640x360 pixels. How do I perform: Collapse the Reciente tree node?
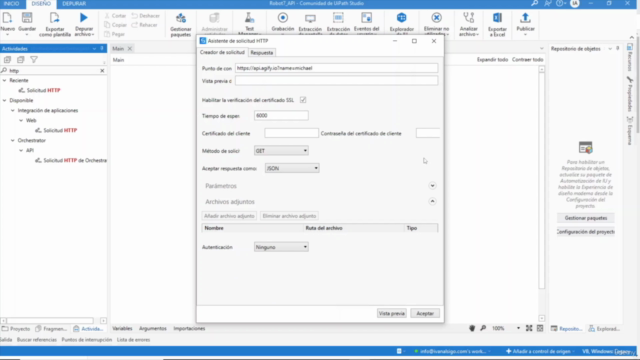[4, 80]
